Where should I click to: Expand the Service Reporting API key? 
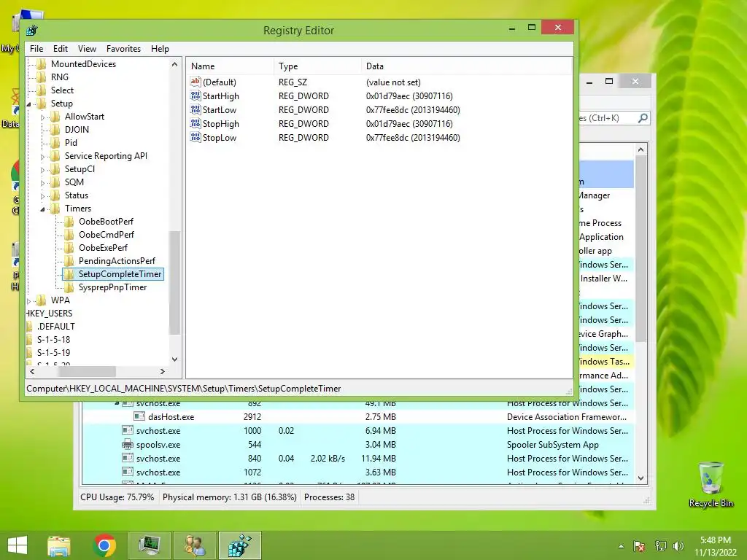coord(42,157)
